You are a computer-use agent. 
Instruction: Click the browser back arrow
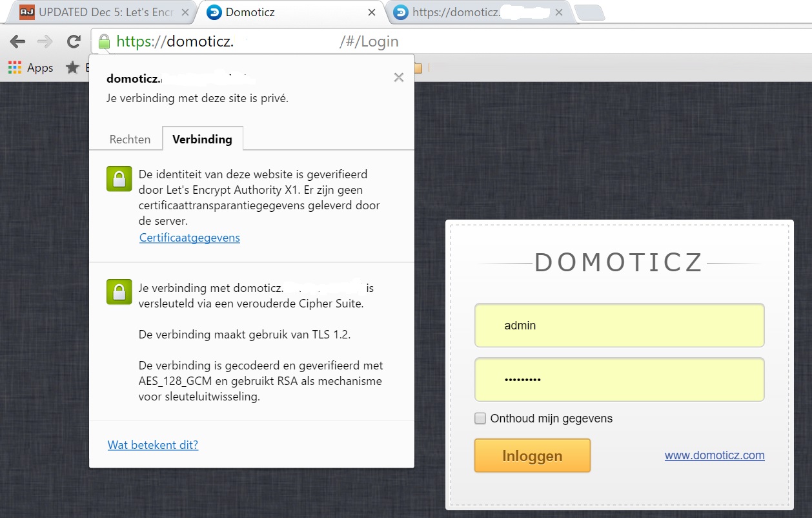point(17,42)
